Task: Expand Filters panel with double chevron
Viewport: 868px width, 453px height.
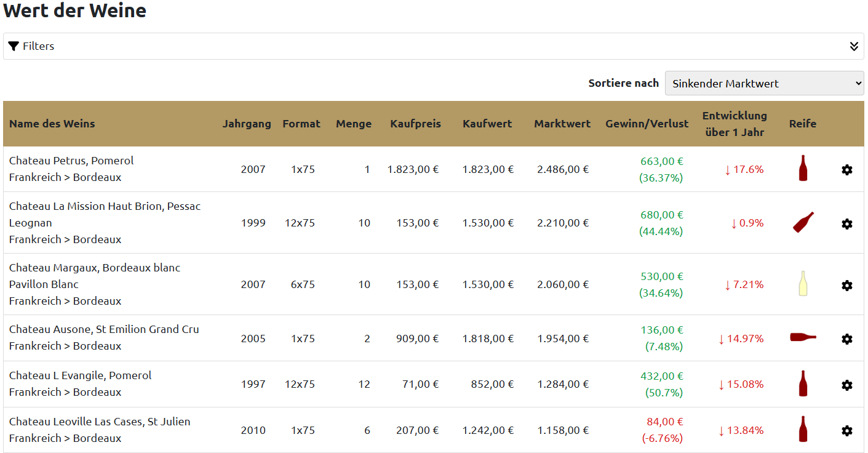Action: (854, 46)
